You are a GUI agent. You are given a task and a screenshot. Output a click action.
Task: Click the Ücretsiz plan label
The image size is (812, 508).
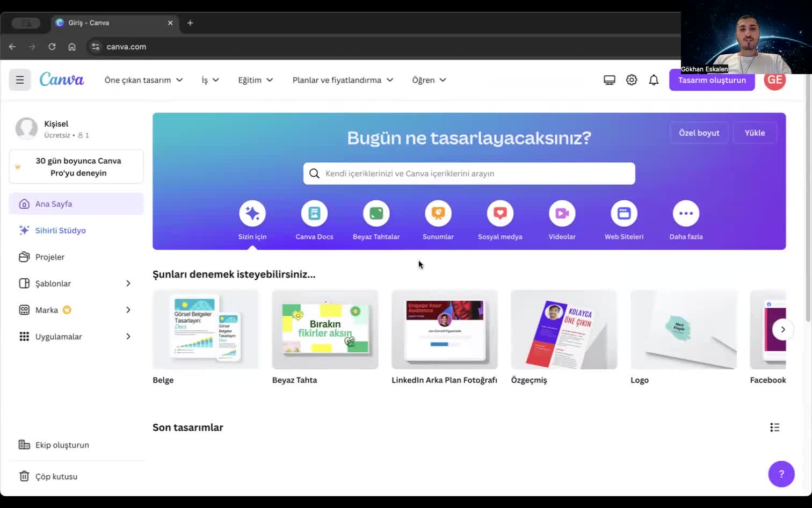click(x=57, y=135)
